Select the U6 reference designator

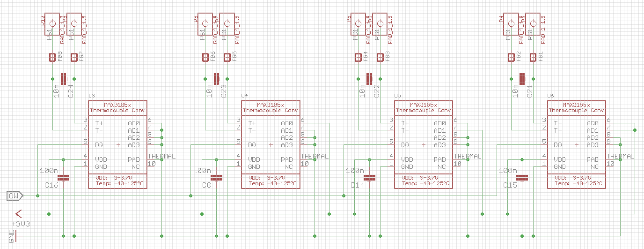pyautogui.click(x=550, y=96)
